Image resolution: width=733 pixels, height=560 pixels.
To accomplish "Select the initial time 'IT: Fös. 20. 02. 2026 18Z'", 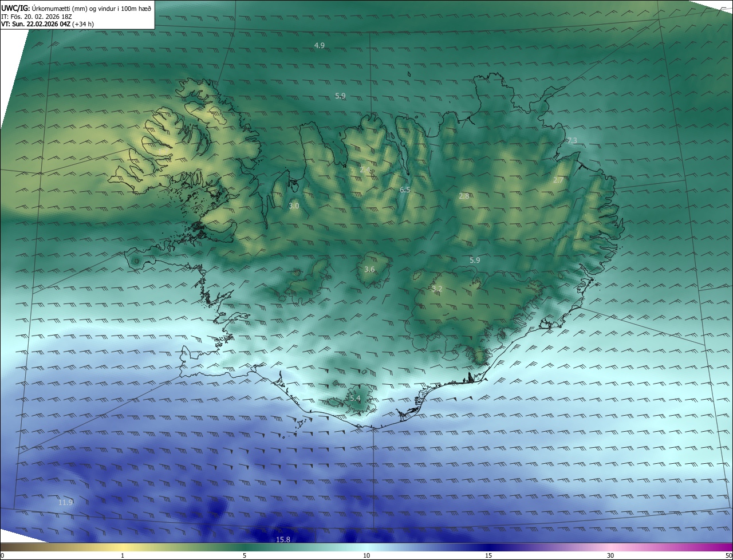I will point(36,16).
